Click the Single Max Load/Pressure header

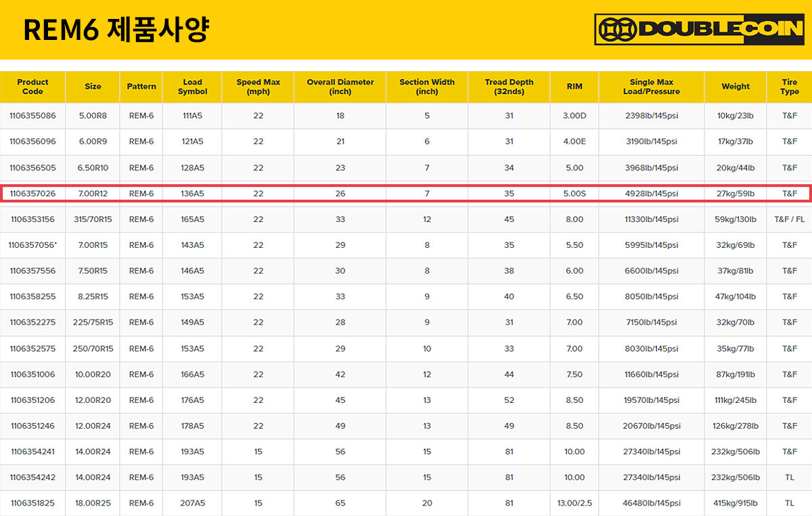pos(651,87)
